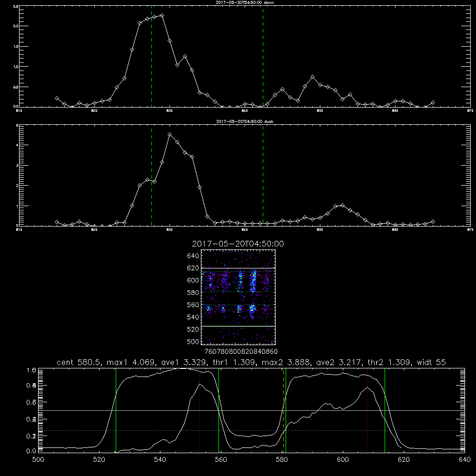
Task: Click '850' on the dawn plot x-axis
Action: [x=320, y=111]
